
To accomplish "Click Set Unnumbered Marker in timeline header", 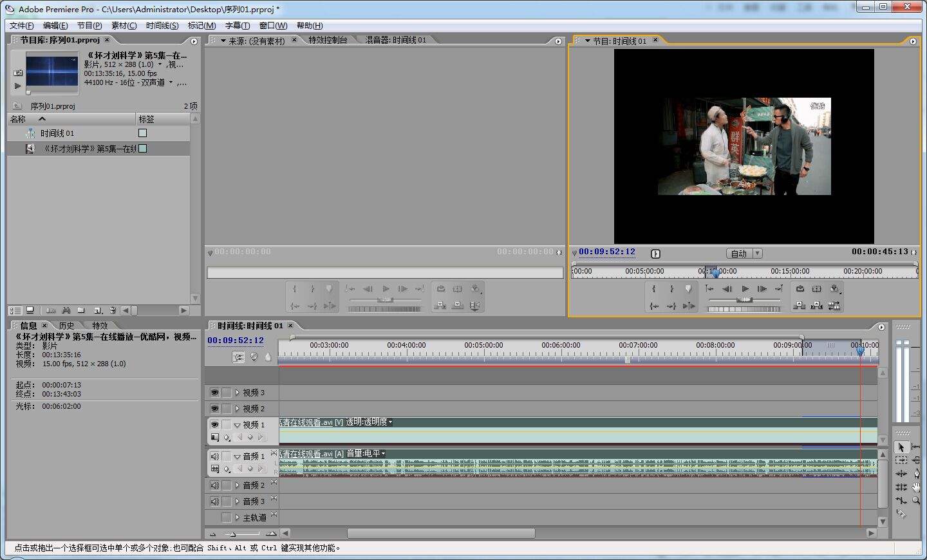I will point(268,357).
